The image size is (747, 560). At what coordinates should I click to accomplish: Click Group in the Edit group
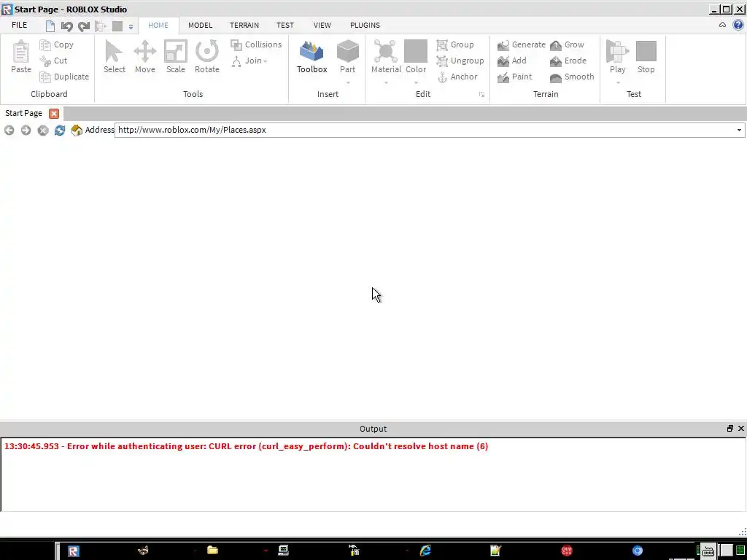[455, 44]
